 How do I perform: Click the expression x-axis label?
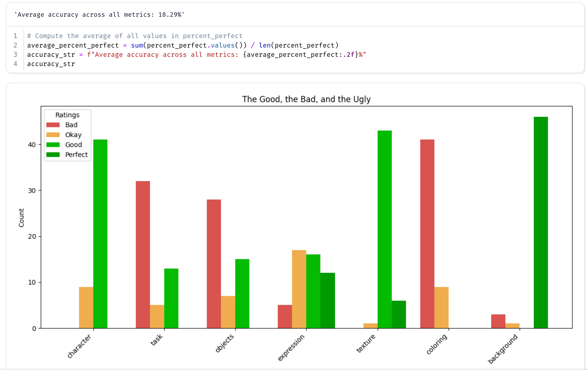coord(291,348)
